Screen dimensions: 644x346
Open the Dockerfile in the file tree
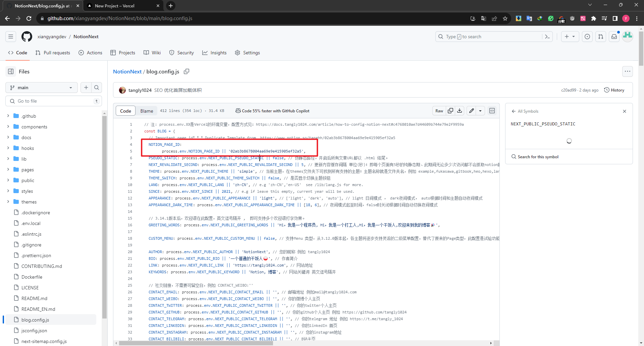click(x=32, y=277)
